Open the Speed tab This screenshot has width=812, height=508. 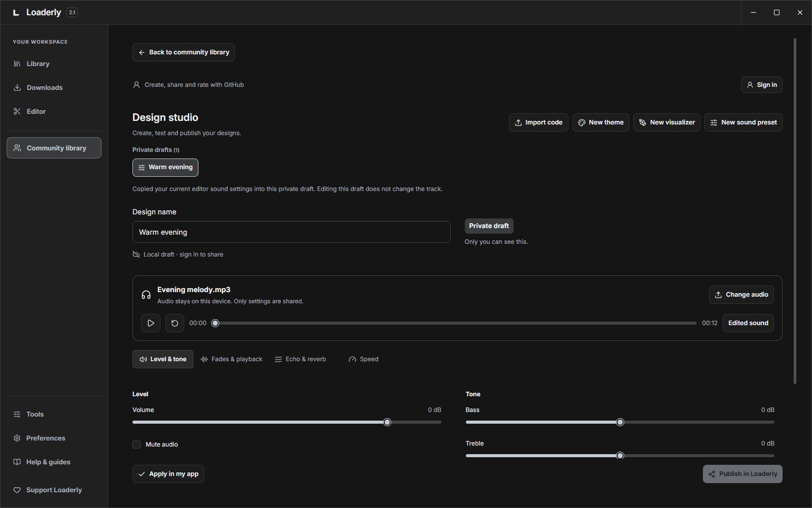[x=363, y=359]
